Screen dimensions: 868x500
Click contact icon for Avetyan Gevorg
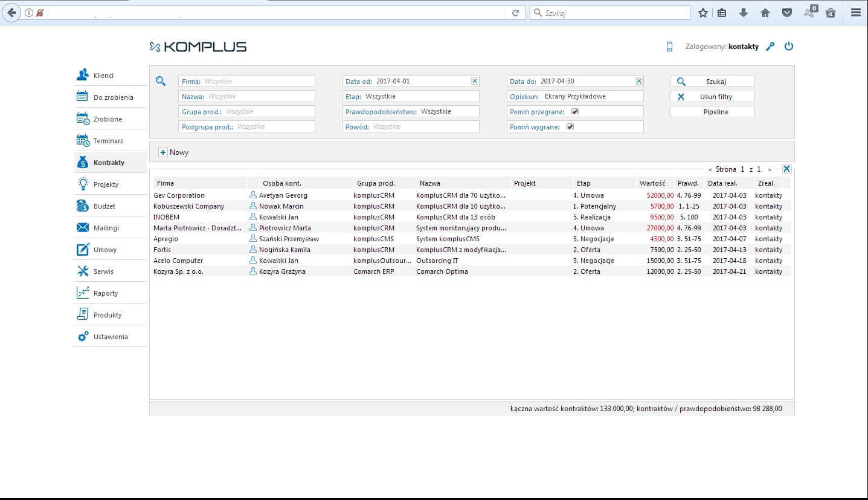tap(253, 195)
